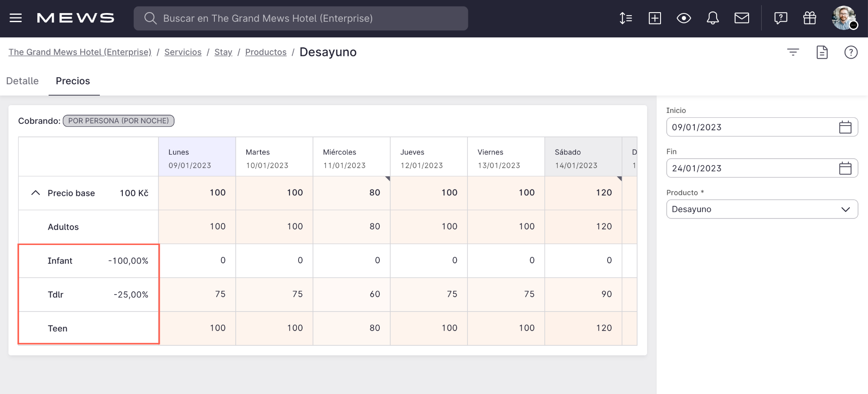Click the sort list icon in top bar
The image size is (868, 394).
click(625, 18)
